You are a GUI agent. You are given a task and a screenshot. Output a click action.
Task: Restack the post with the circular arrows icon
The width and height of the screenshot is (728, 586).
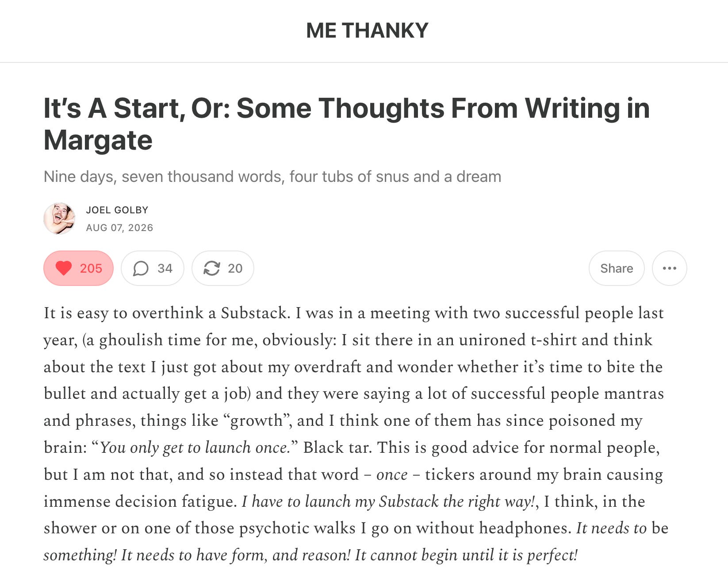pyautogui.click(x=211, y=268)
